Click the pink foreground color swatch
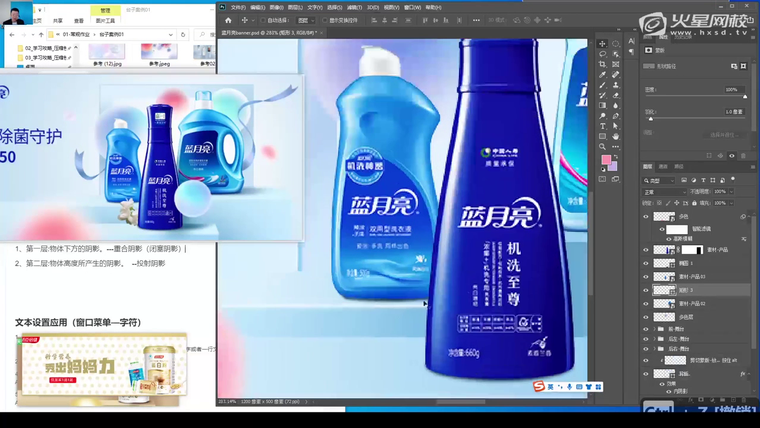This screenshot has width=760, height=428. pos(605,159)
